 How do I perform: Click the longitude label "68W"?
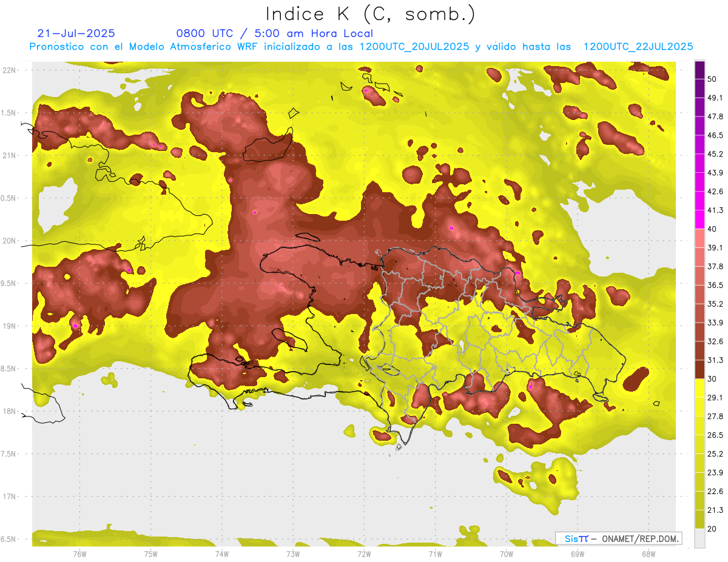[649, 554]
